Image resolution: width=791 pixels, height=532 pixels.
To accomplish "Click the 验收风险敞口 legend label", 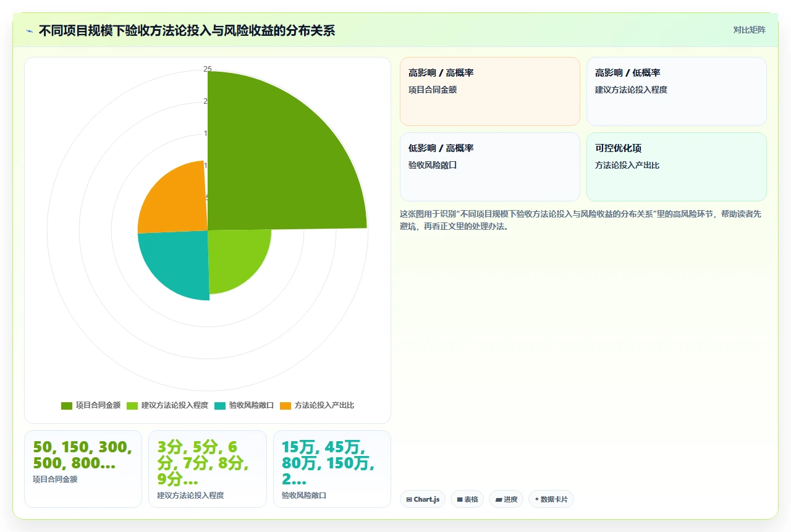I will (x=252, y=406).
